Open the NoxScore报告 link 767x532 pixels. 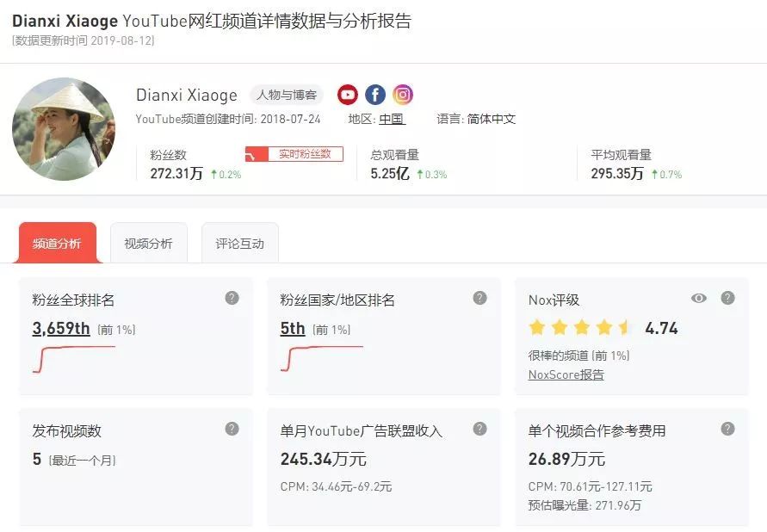pos(566,374)
